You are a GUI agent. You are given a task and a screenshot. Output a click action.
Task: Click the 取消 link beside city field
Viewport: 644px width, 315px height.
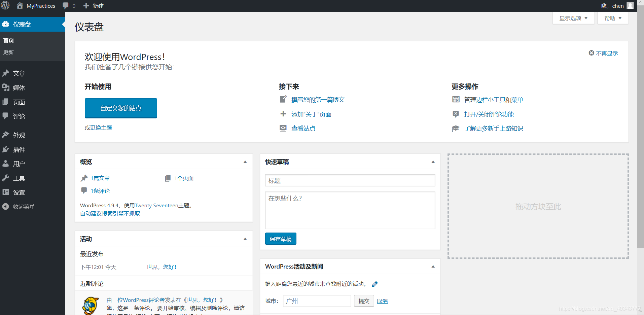tap(382, 301)
